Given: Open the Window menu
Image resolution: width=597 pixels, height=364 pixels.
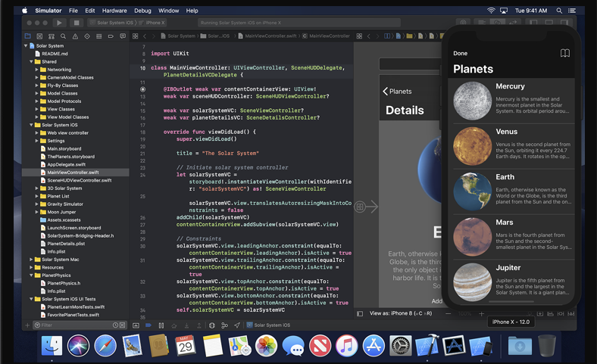Looking at the screenshot, I should 169,11.
